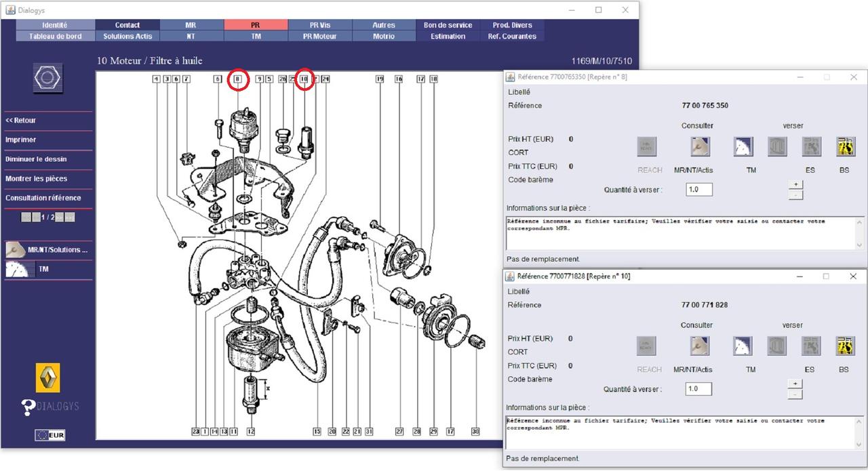Click the Dialogys window title bar icon

click(11, 10)
